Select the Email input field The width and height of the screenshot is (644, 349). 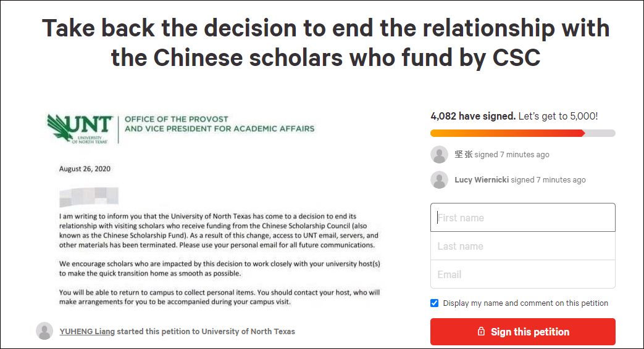tap(522, 274)
